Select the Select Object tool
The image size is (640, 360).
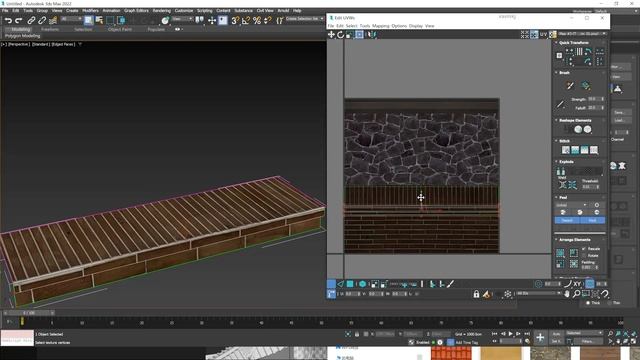[89, 20]
